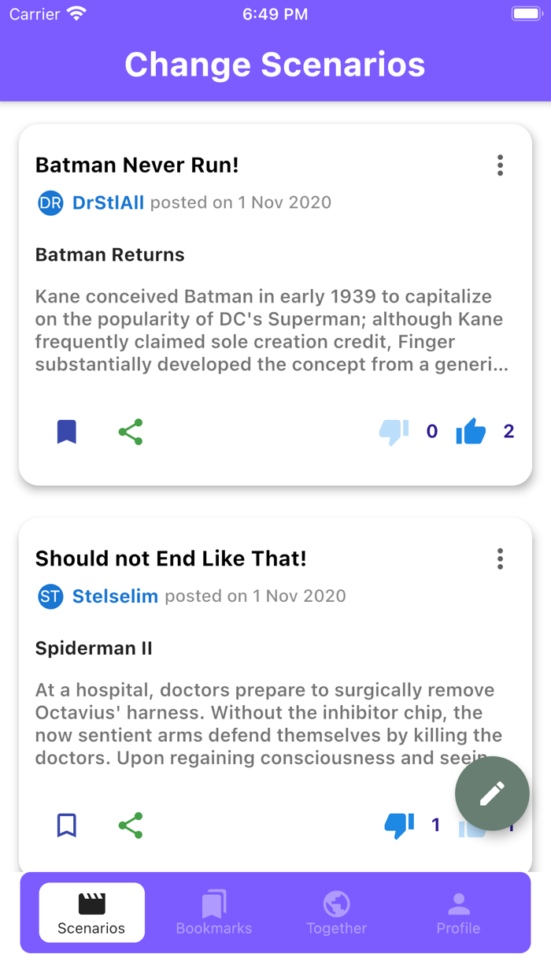Open DrStlAll's user profile link
The image size is (551, 980).
coord(108,203)
